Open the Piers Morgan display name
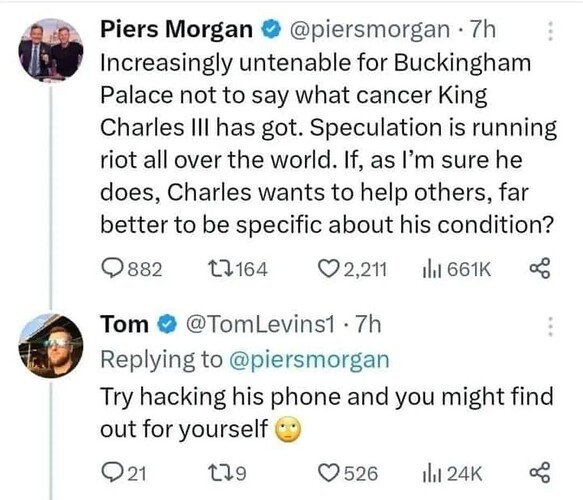Image resolution: width=583 pixels, height=500 pixels. pos(177,29)
